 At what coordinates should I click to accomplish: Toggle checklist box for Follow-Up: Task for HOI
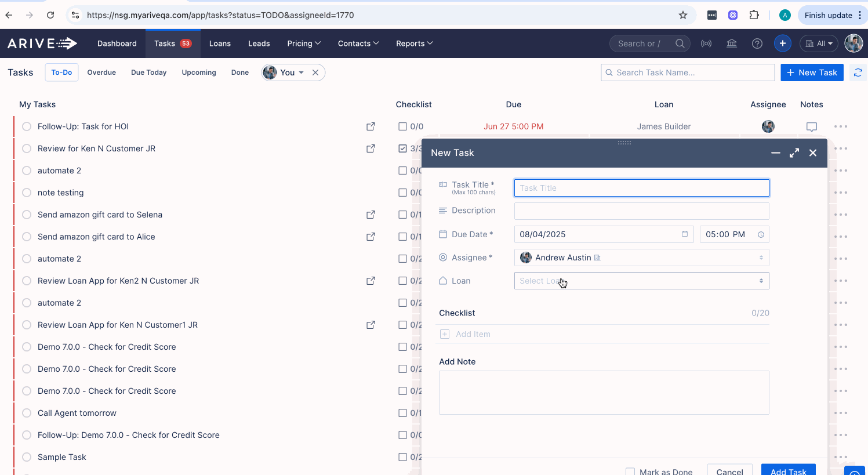403,126
